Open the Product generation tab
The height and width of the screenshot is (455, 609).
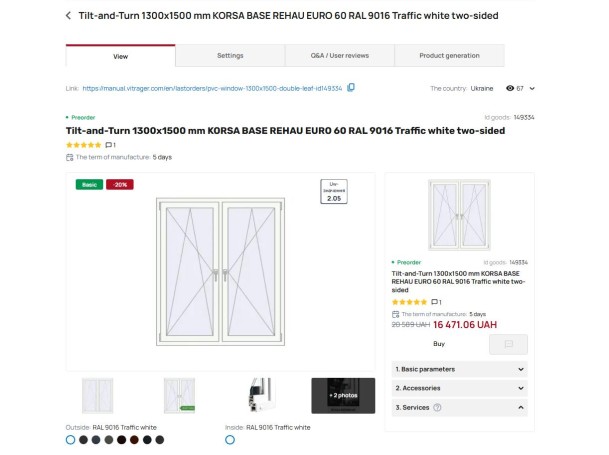click(449, 56)
